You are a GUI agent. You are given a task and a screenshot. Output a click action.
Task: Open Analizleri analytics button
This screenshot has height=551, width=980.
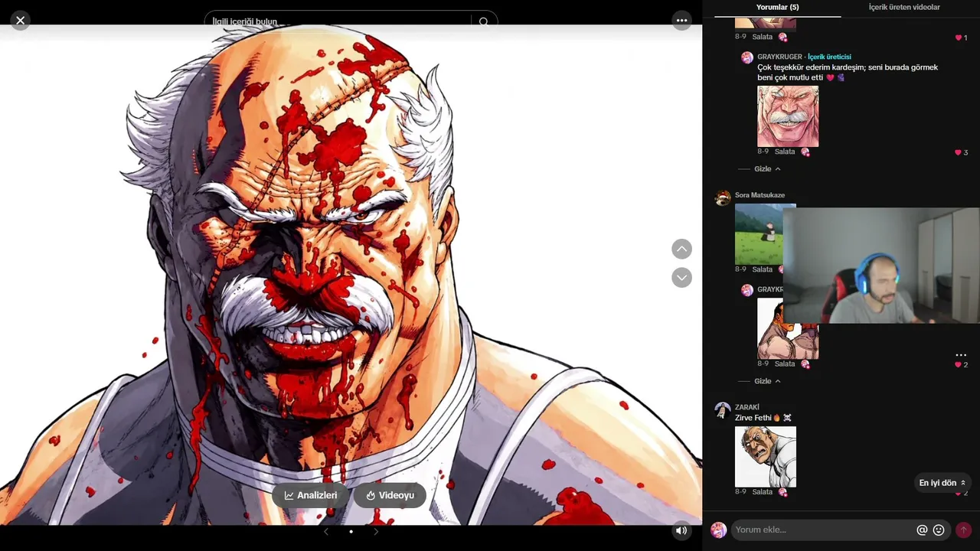tap(311, 495)
